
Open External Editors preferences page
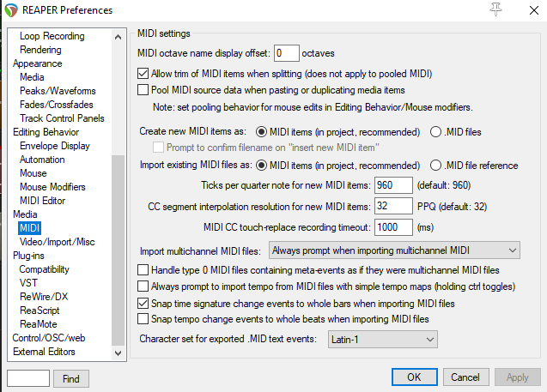tap(44, 352)
